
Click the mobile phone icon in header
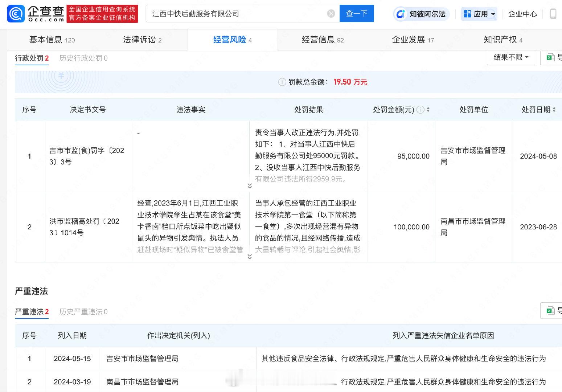[x=553, y=14]
